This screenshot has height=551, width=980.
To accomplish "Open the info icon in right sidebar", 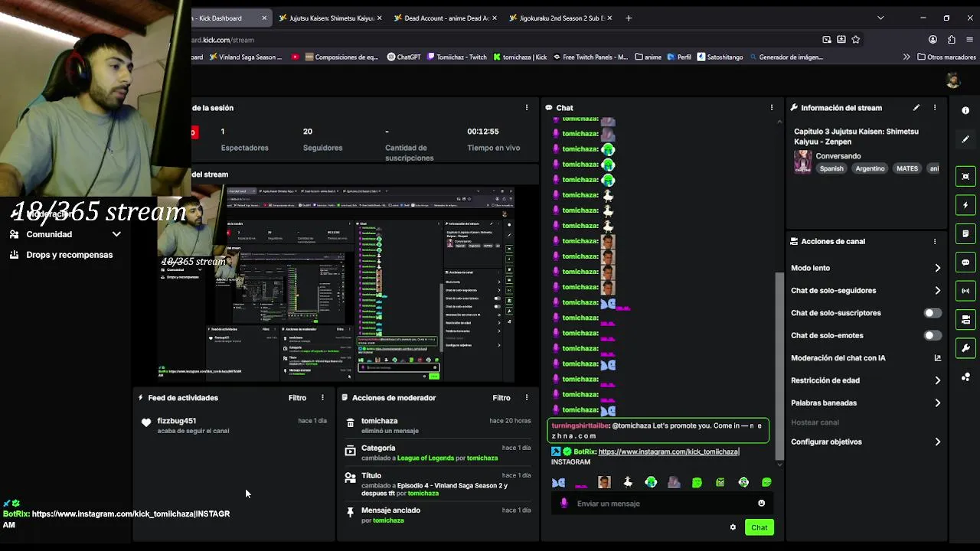I will coord(965,110).
